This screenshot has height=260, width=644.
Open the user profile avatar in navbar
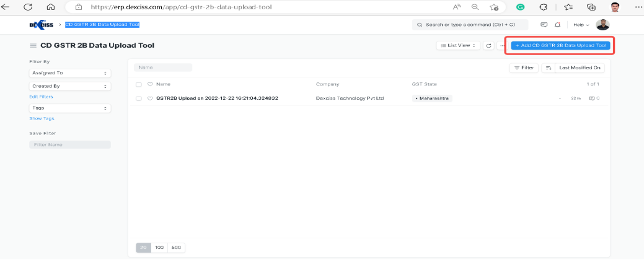pyautogui.click(x=602, y=25)
